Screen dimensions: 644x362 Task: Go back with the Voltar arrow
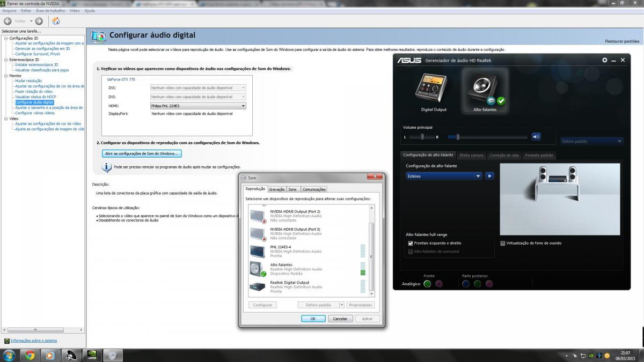[8, 21]
